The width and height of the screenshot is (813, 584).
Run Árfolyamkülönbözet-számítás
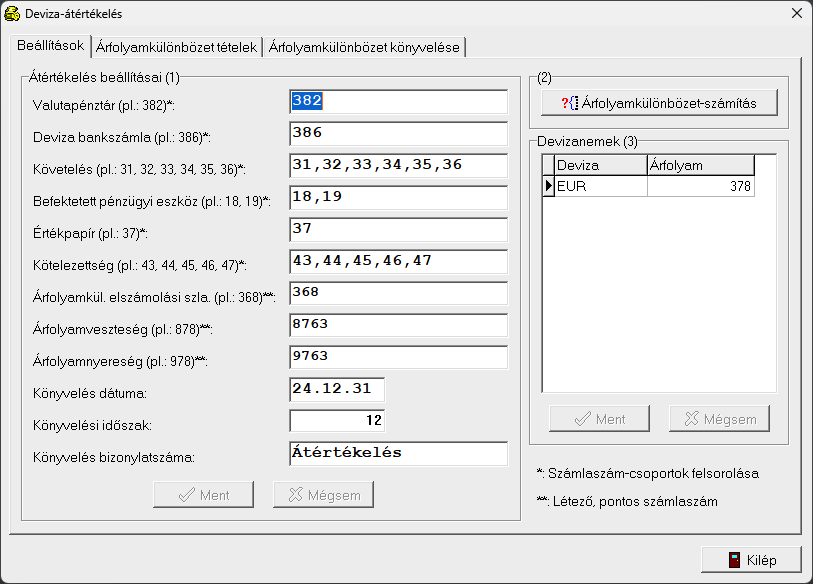click(x=659, y=103)
